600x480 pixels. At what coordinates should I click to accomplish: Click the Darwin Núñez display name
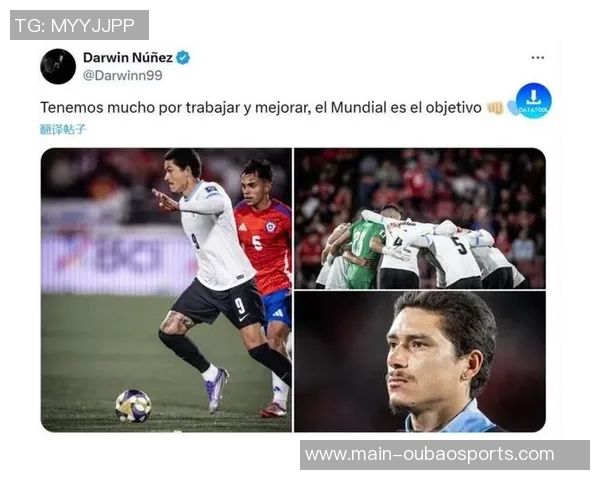click(x=128, y=57)
